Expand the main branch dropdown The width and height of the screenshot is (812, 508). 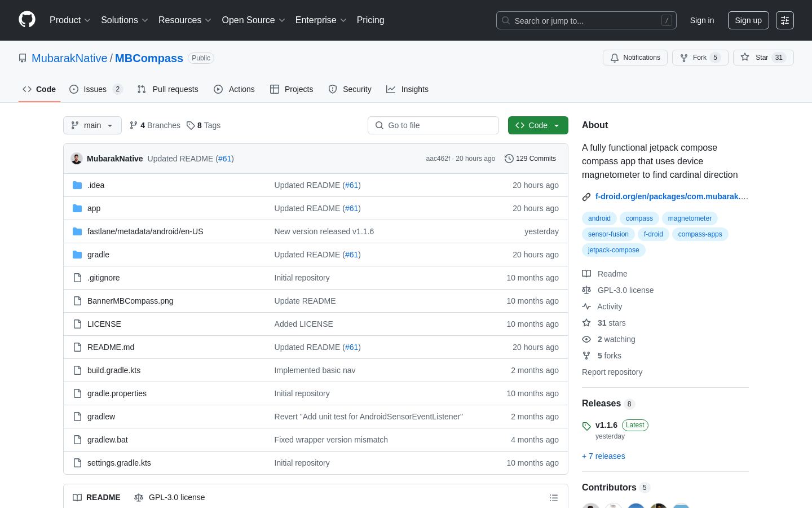(x=92, y=125)
